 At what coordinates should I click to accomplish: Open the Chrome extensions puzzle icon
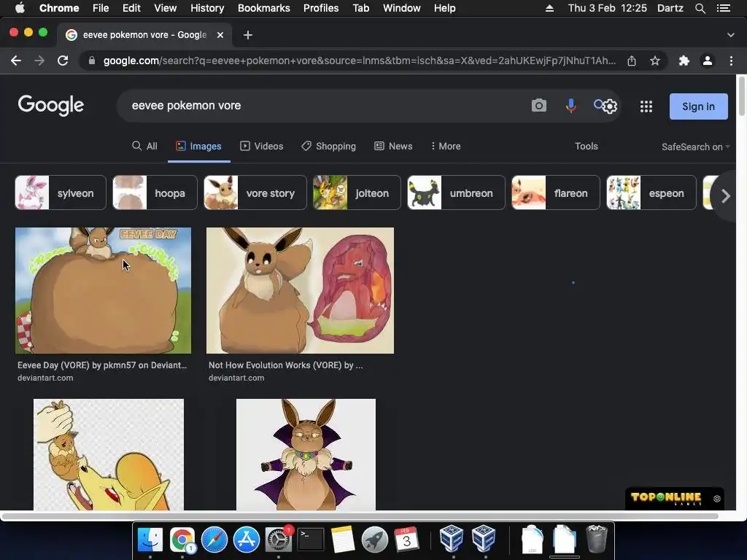(684, 61)
